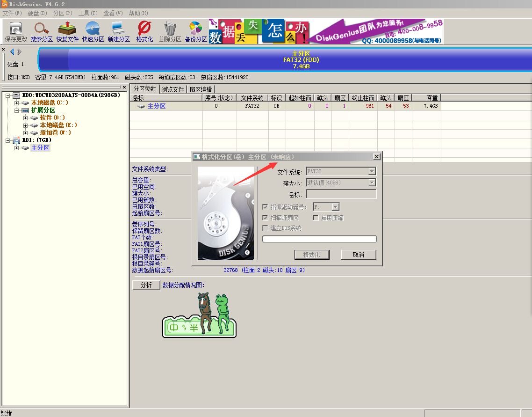
Task: Click the 格式化 button in the dialog
Action: (312, 255)
